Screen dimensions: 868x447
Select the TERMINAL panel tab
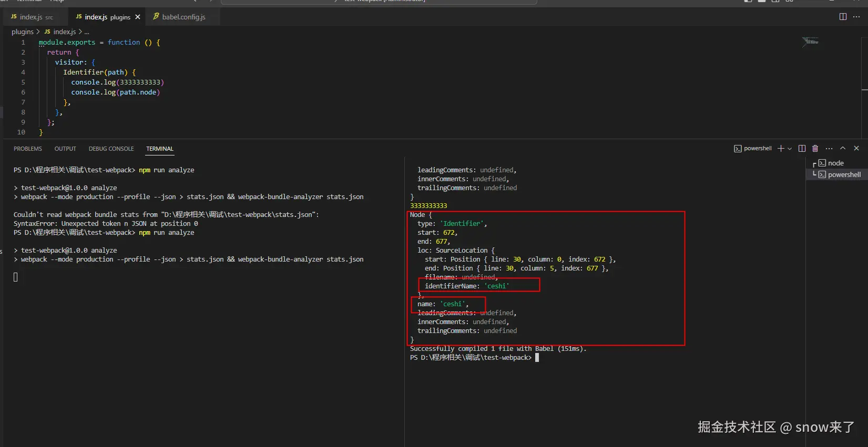pos(160,149)
